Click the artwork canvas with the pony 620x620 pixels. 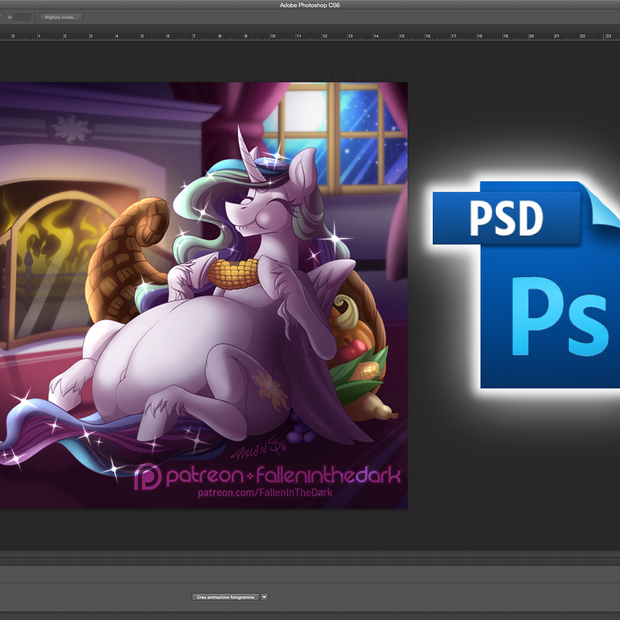click(204, 295)
